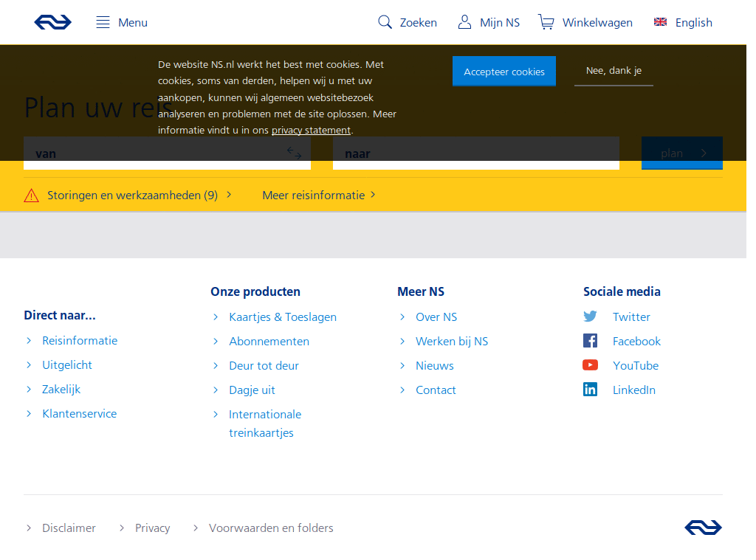756x560 pixels.
Task: Open the Winkelwagen cart icon
Action: 546,22
